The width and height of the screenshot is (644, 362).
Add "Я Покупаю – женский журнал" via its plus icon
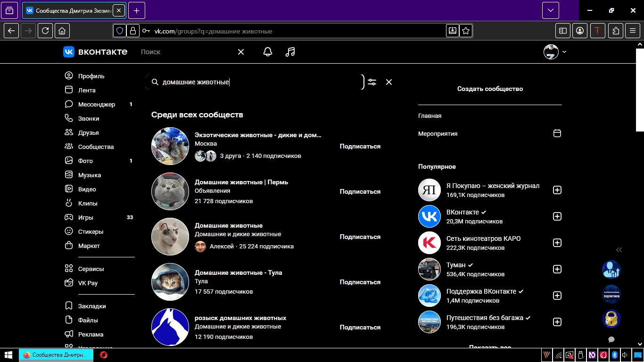click(557, 190)
